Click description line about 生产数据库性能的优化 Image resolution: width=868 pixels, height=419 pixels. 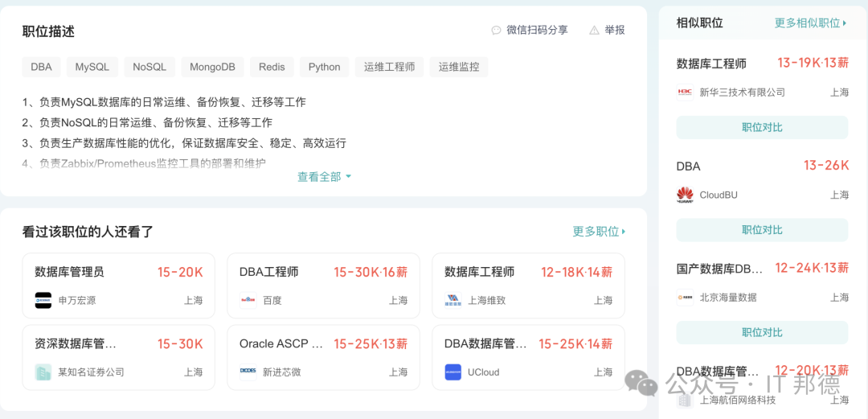[184, 143]
